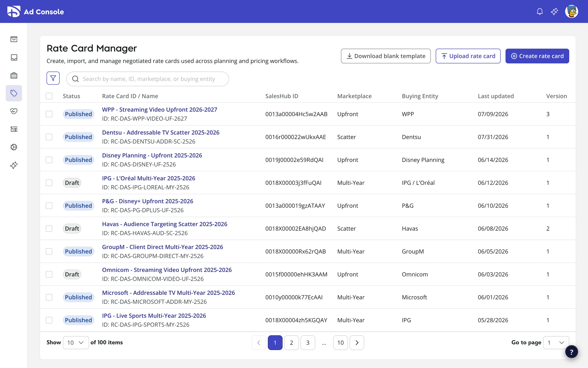The height and width of the screenshot is (368, 588).
Task: Open the inbox tray sidebar icon
Action: coord(14,57)
